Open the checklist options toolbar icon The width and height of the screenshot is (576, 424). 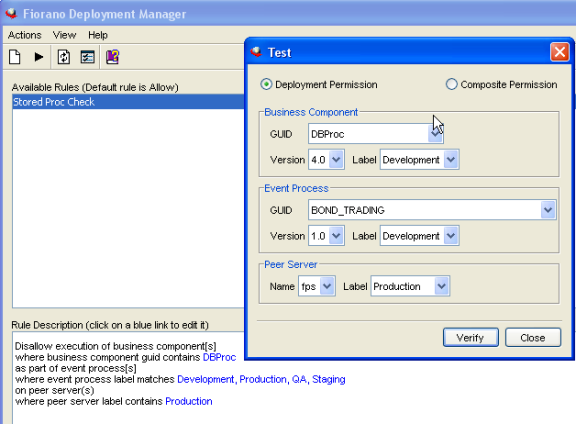[87, 57]
